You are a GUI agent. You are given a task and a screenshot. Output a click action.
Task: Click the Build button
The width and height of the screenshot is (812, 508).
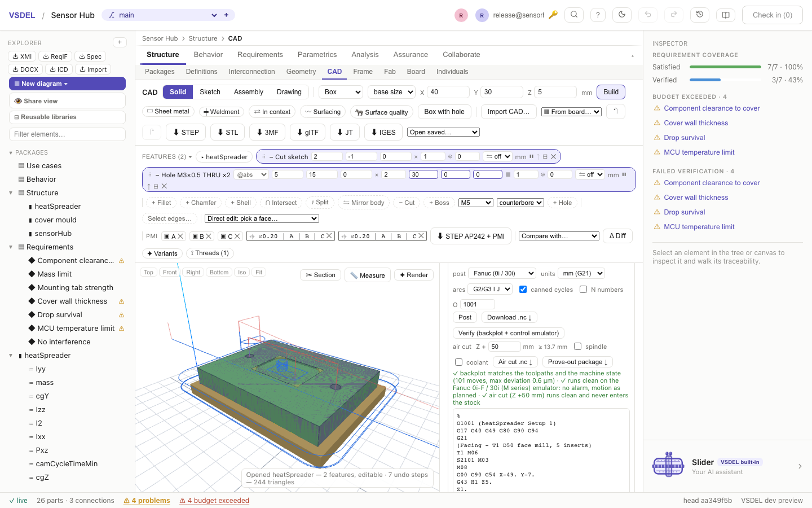611,92
